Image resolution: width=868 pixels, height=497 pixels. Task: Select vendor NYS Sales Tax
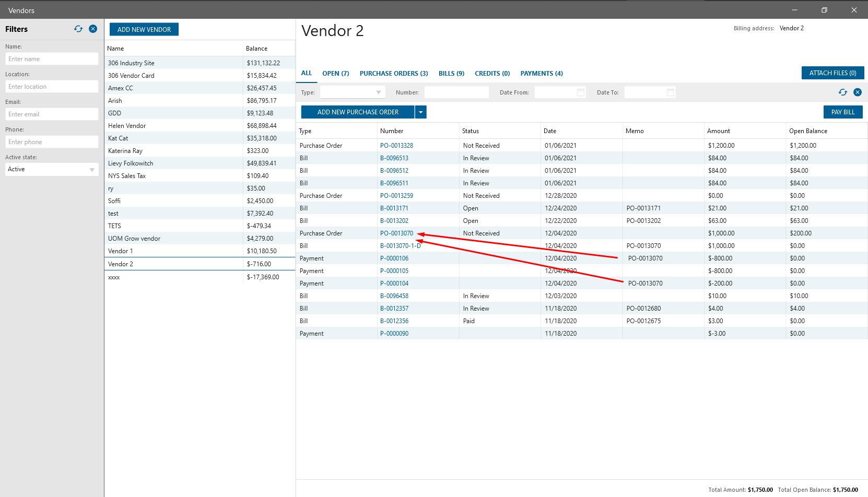(200, 175)
